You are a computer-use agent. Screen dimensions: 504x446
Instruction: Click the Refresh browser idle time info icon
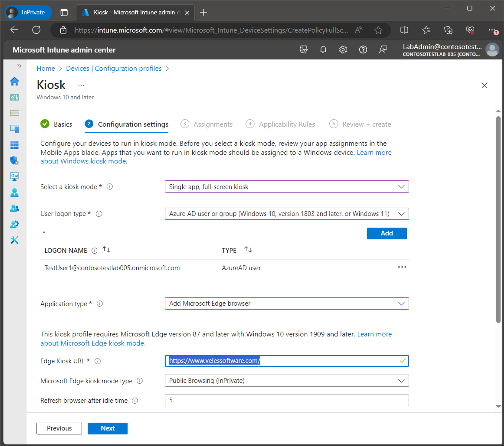(x=135, y=401)
